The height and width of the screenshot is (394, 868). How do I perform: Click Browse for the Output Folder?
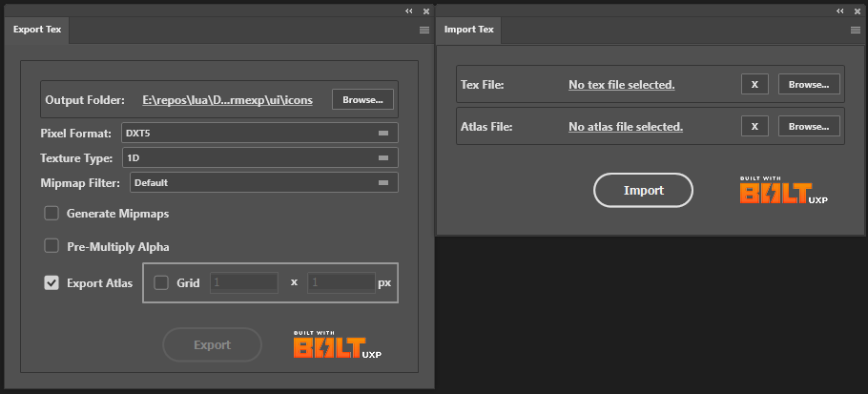point(362,99)
